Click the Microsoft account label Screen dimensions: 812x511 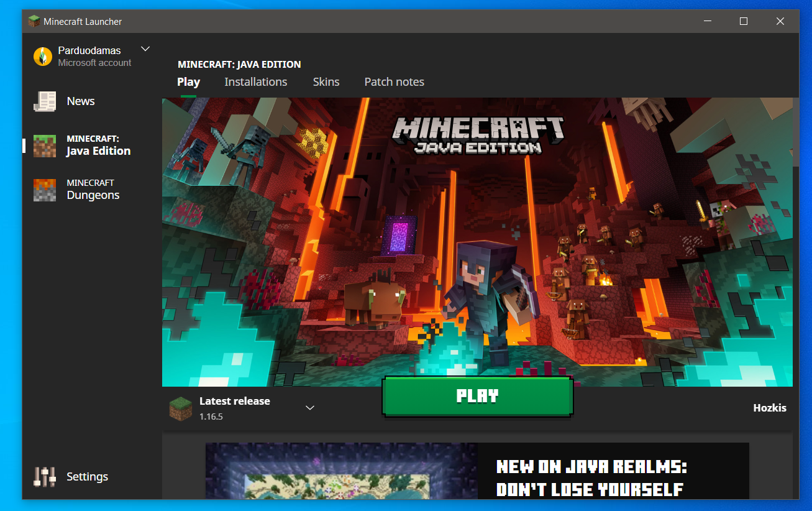(94, 63)
